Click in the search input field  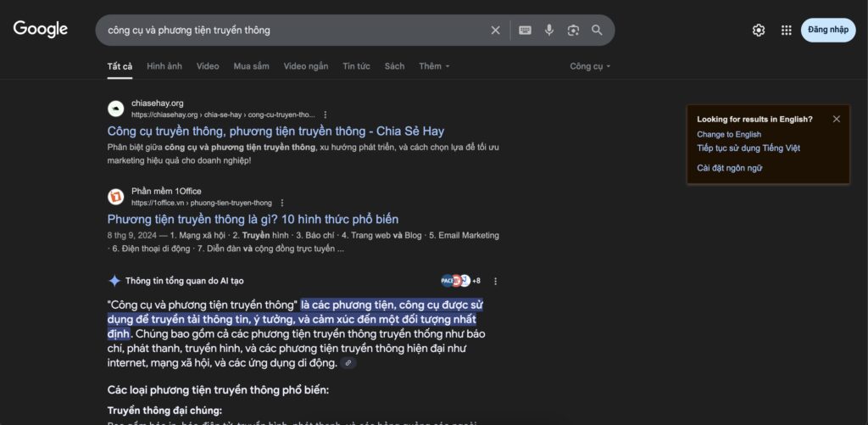293,31
